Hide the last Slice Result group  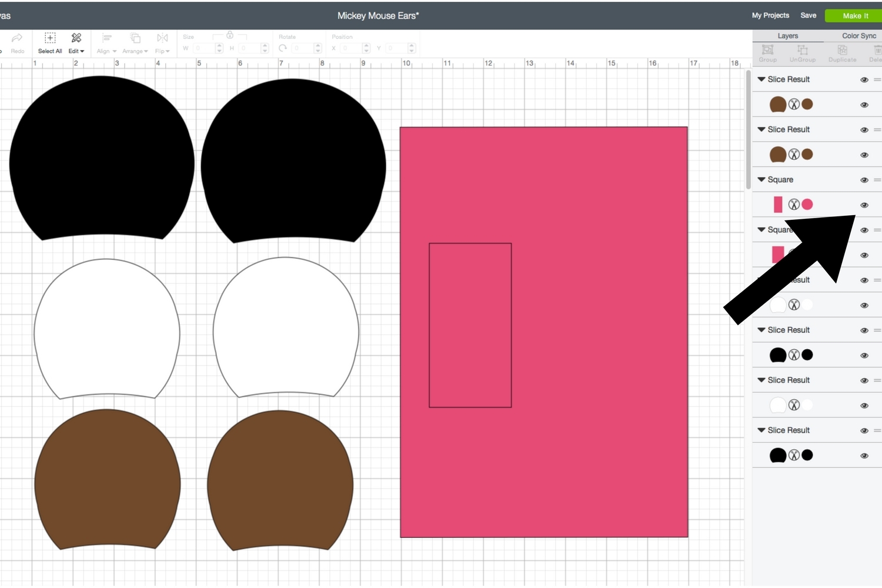pyautogui.click(x=864, y=431)
